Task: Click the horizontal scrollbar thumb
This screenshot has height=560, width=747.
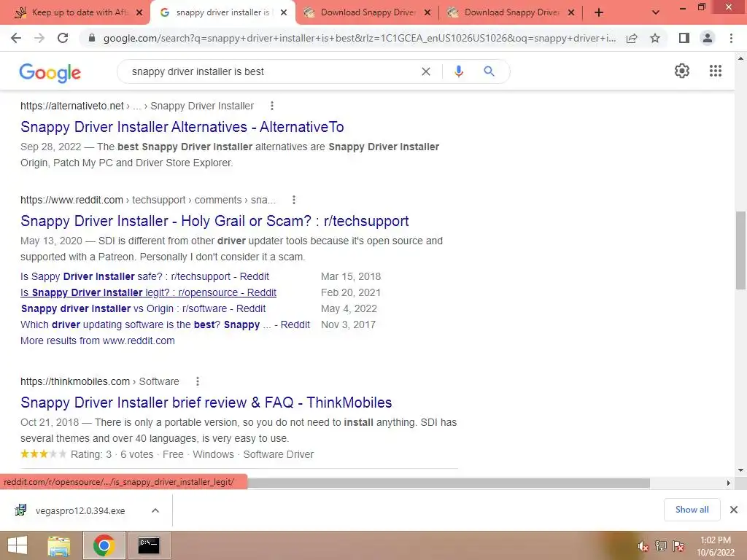Action: pos(449,483)
